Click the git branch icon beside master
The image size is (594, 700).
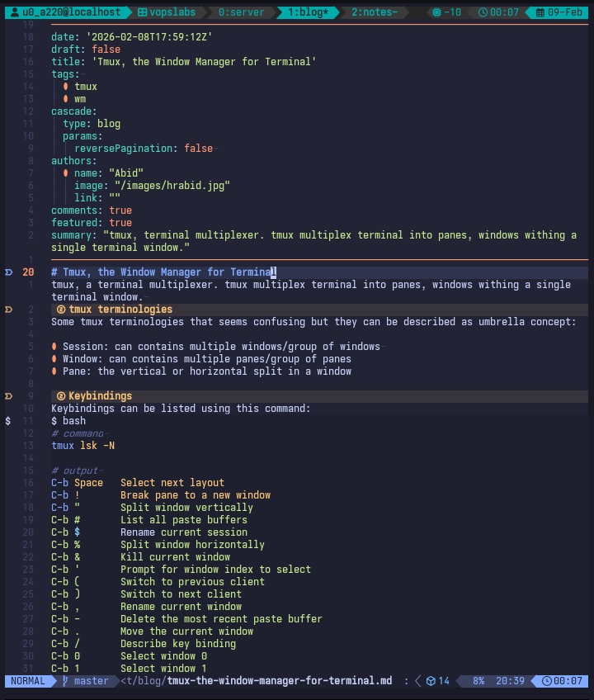click(x=64, y=681)
